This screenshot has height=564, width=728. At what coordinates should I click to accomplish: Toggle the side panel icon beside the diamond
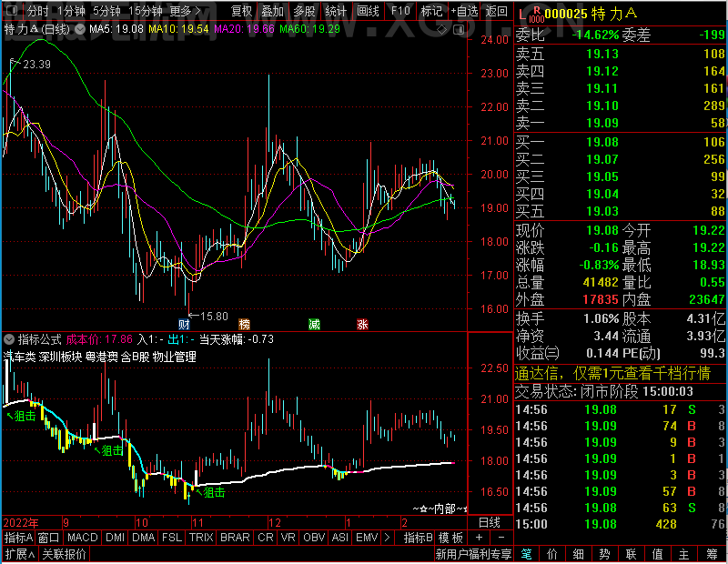(x=459, y=30)
